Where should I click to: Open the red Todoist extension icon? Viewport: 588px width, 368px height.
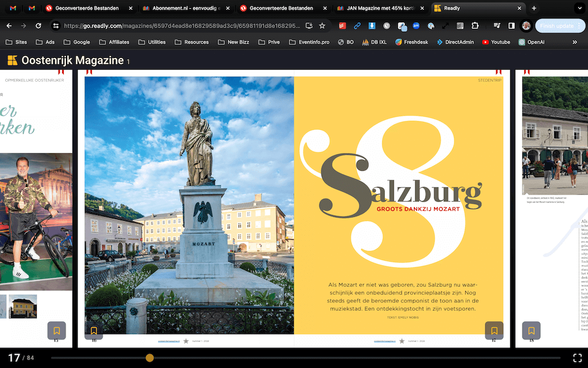[x=342, y=26]
